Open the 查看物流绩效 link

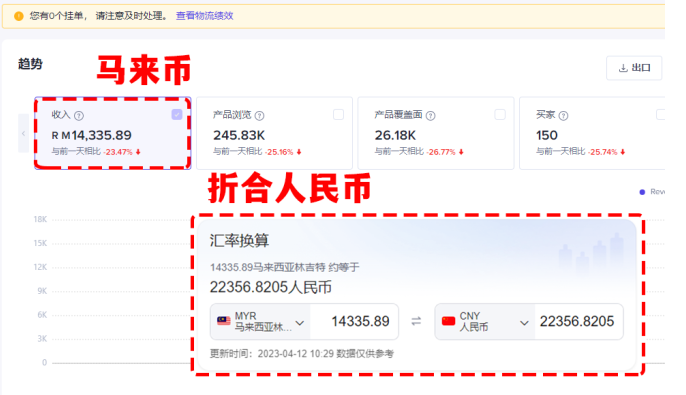pyautogui.click(x=204, y=16)
